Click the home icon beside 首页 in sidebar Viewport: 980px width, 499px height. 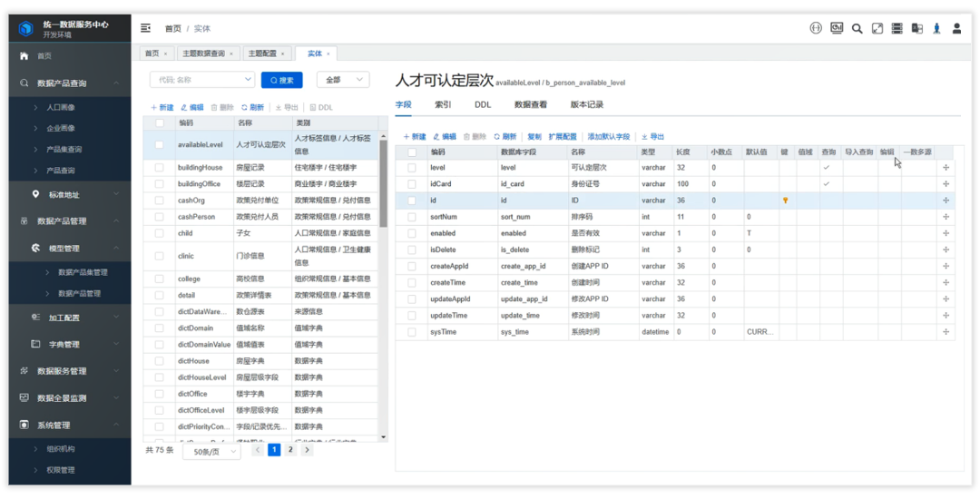24,56
